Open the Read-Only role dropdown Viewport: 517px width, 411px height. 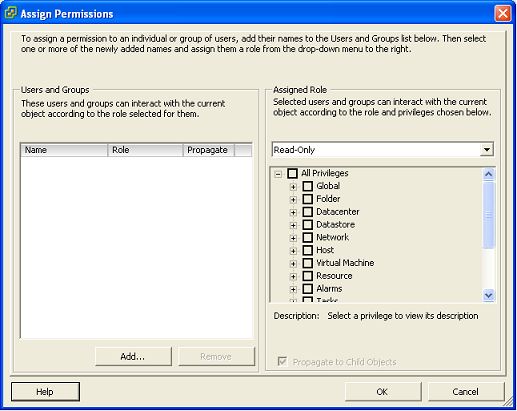[x=487, y=150]
